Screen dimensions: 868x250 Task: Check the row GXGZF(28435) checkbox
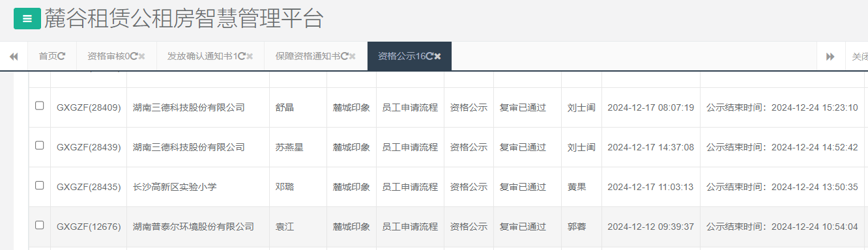[x=40, y=186]
